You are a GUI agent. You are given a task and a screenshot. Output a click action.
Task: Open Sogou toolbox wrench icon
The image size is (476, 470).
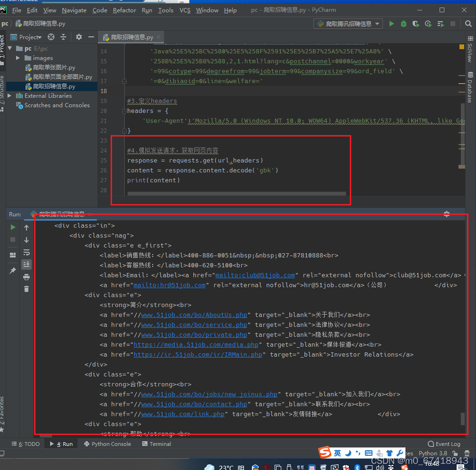tap(400, 453)
